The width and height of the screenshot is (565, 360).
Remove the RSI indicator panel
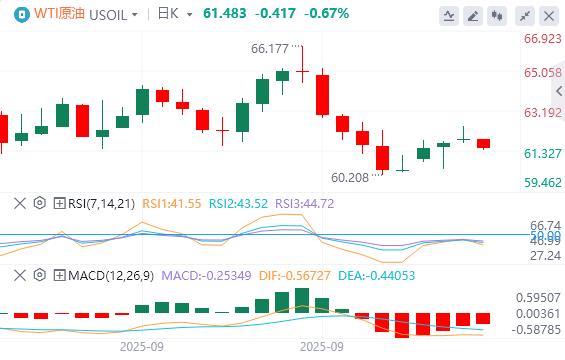coord(20,204)
